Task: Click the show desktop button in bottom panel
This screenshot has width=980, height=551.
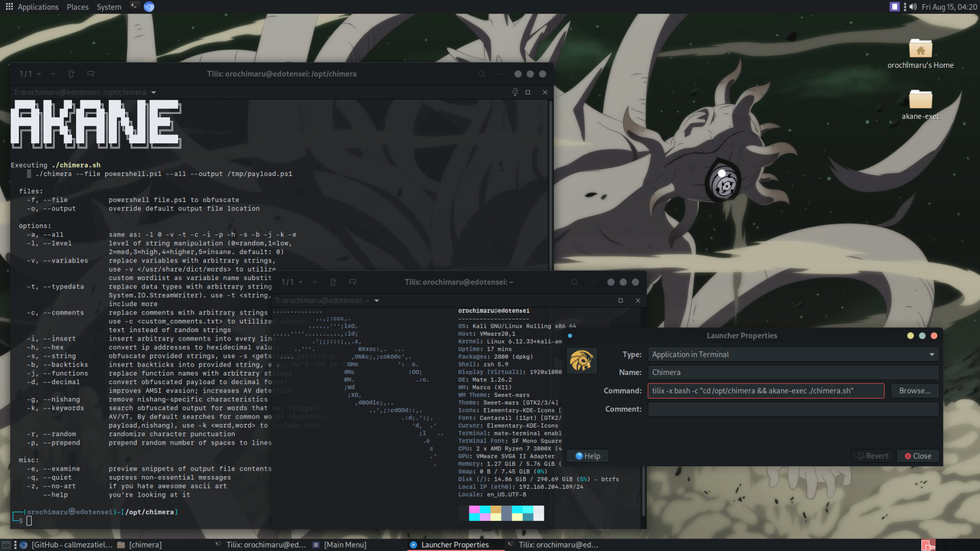Action: 7,545
